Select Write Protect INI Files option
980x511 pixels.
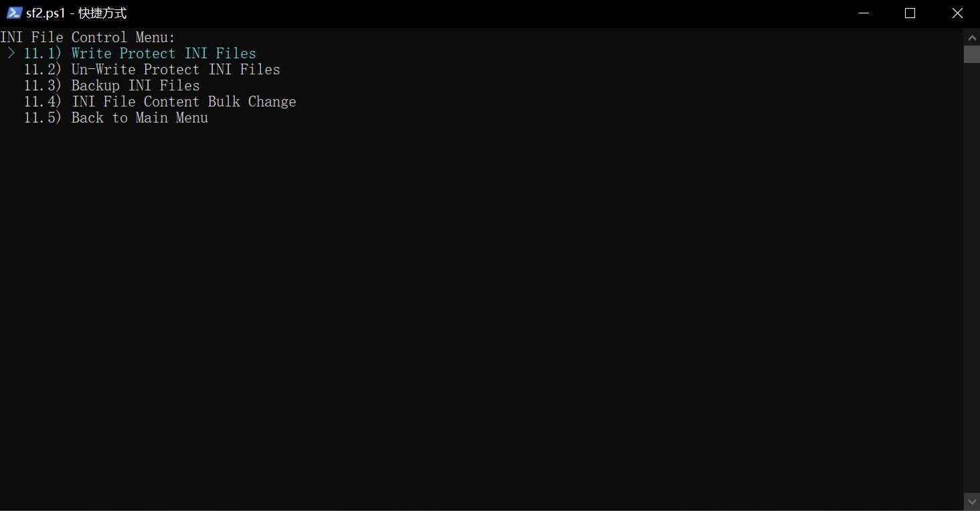pos(163,54)
